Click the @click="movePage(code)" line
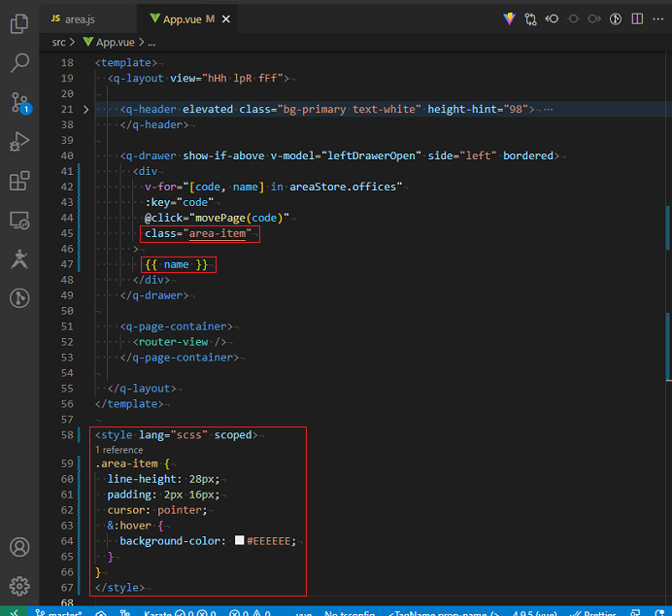 (217, 218)
